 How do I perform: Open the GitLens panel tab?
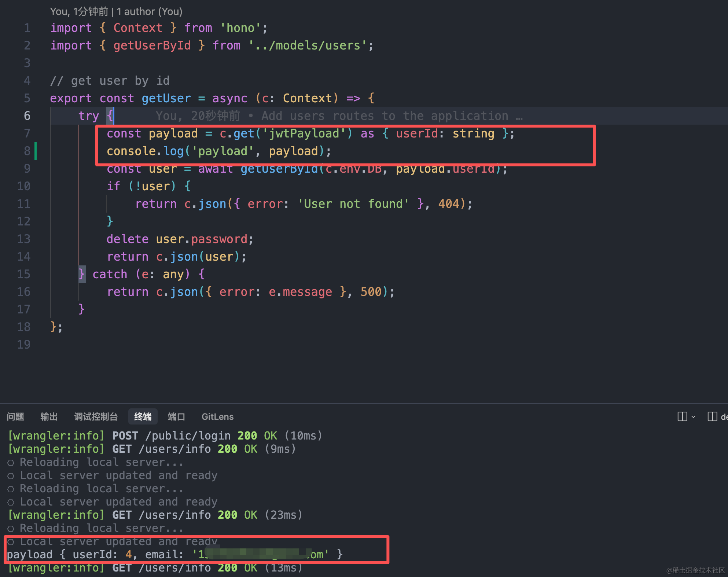click(217, 416)
